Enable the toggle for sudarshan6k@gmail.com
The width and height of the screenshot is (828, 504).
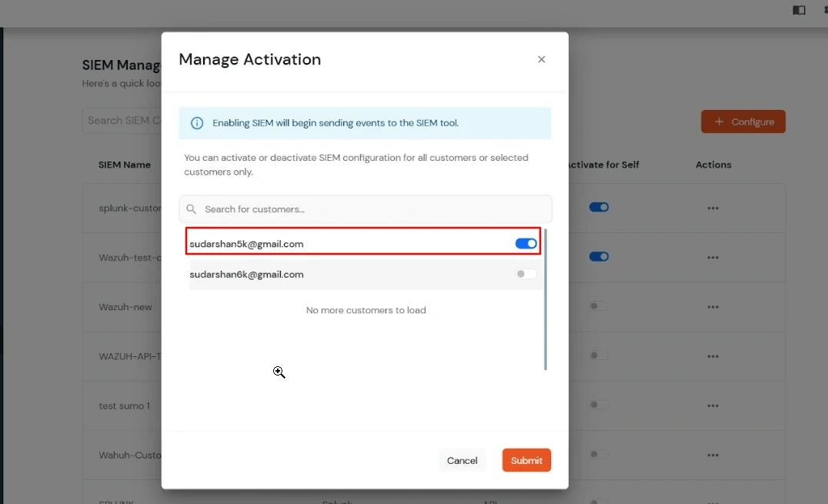click(x=526, y=274)
